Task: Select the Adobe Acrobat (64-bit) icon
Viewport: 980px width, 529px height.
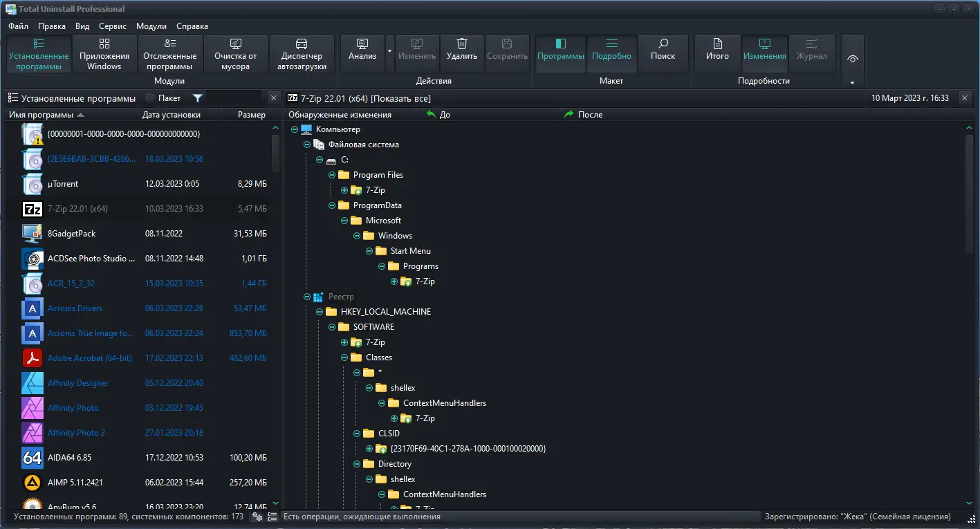Action: tap(33, 358)
